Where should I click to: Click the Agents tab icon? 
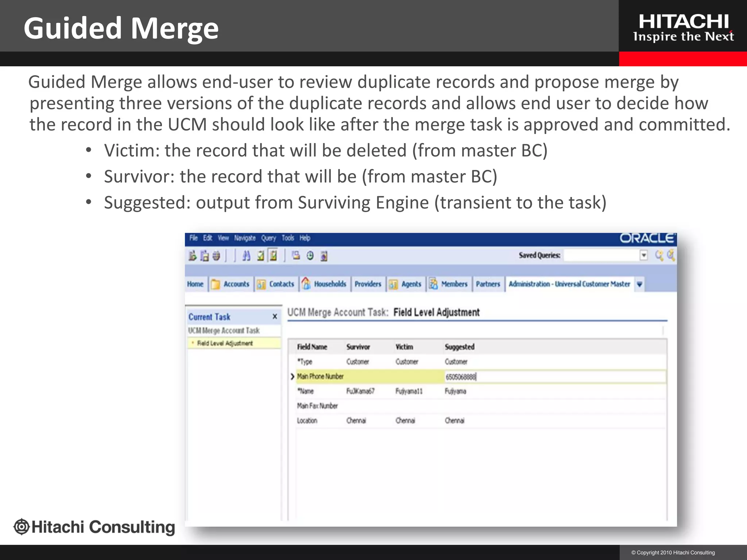pos(393,285)
